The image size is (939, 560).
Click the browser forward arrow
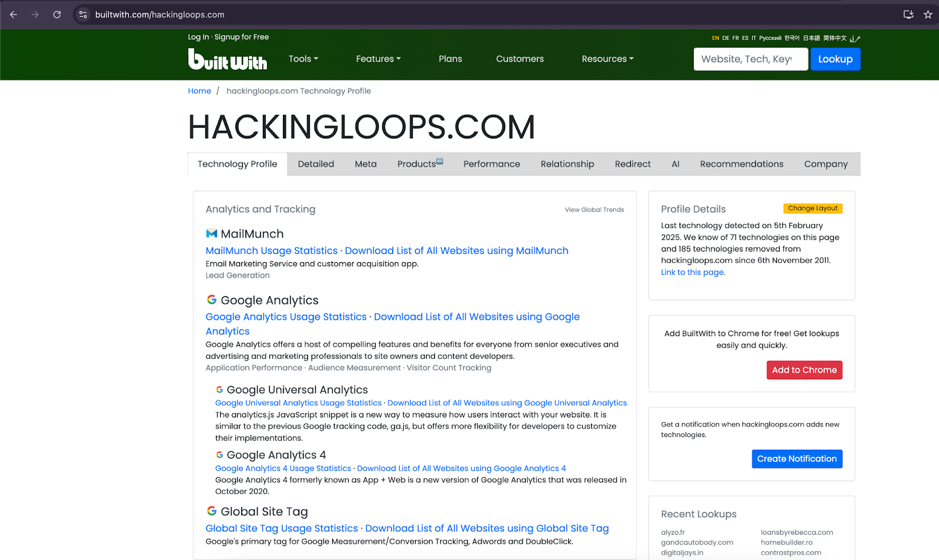[35, 15]
